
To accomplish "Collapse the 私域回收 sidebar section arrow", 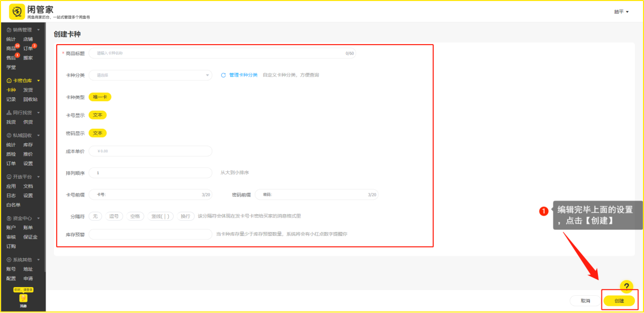I will 39,136.
